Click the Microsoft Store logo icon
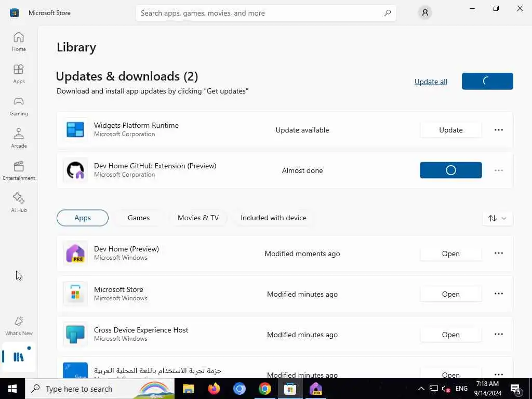 pyautogui.click(x=14, y=13)
